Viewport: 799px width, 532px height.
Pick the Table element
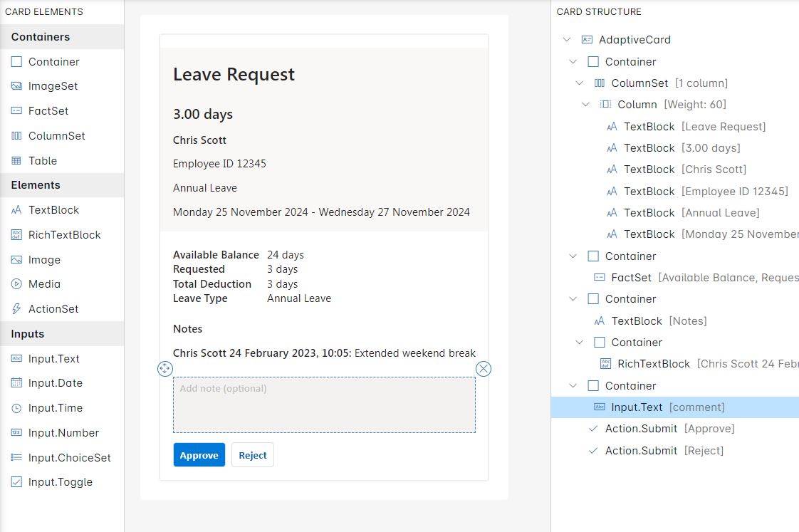tap(62, 161)
